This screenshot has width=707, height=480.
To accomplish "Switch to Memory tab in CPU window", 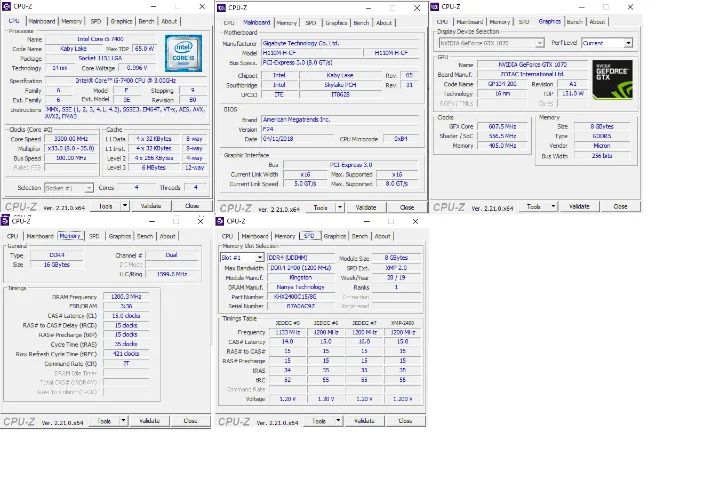I will 71,21.
